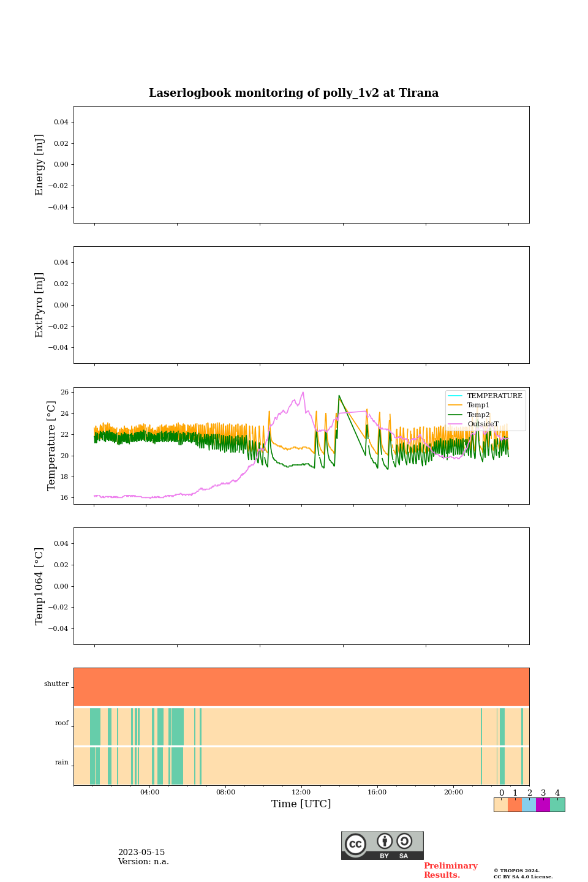Click the TEMPERATURE legend entry
The width and height of the screenshot is (588, 882).
pyautogui.click(x=485, y=396)
